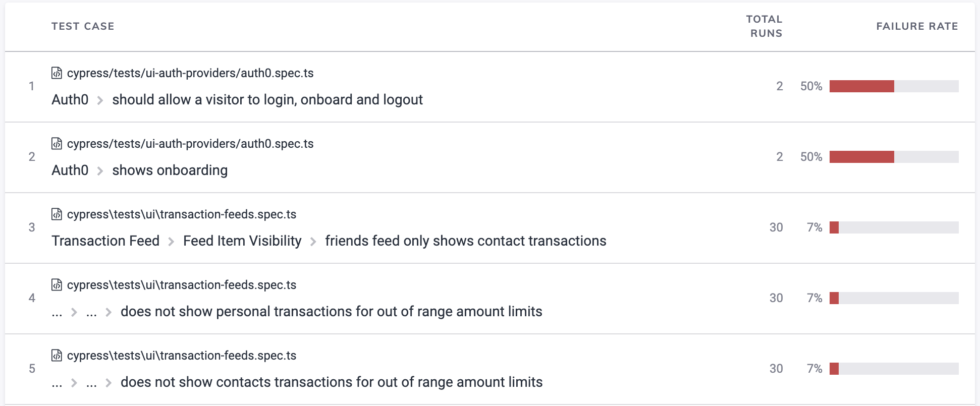
Task: Sort by the TEST CASE column header
Action: pyautogui.click(x=83, y=26)
